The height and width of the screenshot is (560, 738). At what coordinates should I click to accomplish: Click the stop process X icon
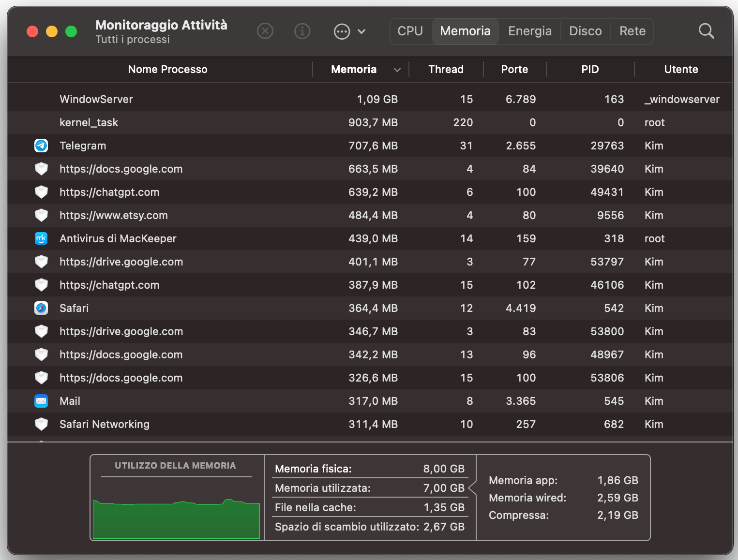pyautogui.click(x=265, y=31)
